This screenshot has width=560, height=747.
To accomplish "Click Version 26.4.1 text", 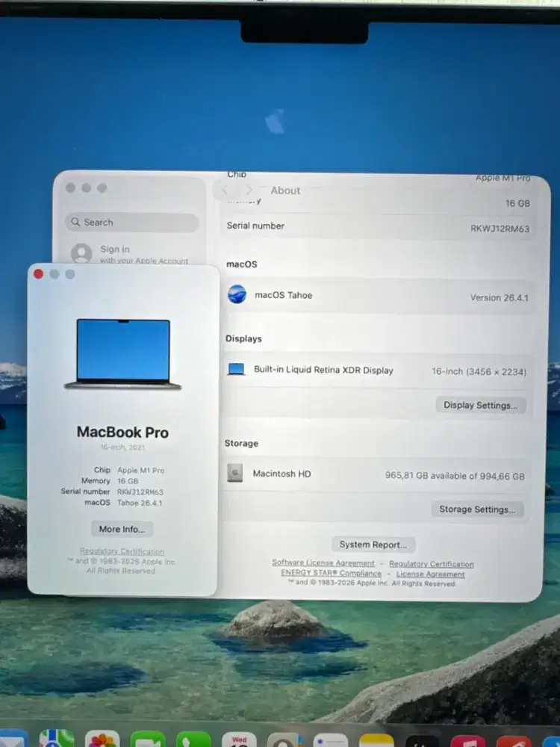I will [499, 298].
